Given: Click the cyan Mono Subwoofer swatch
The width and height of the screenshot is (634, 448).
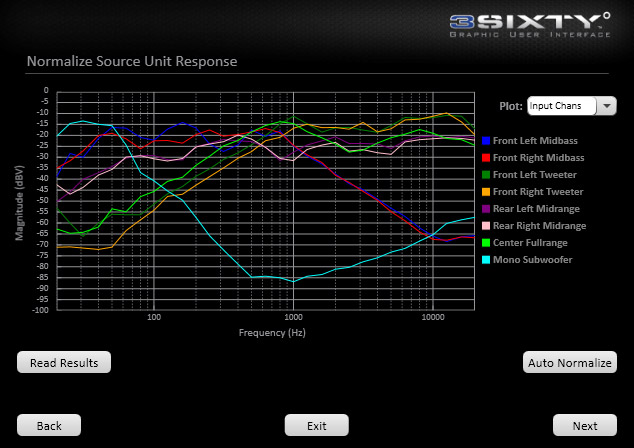Looking at the screenshot, I should pyautogui.click(x=486, y=260).
